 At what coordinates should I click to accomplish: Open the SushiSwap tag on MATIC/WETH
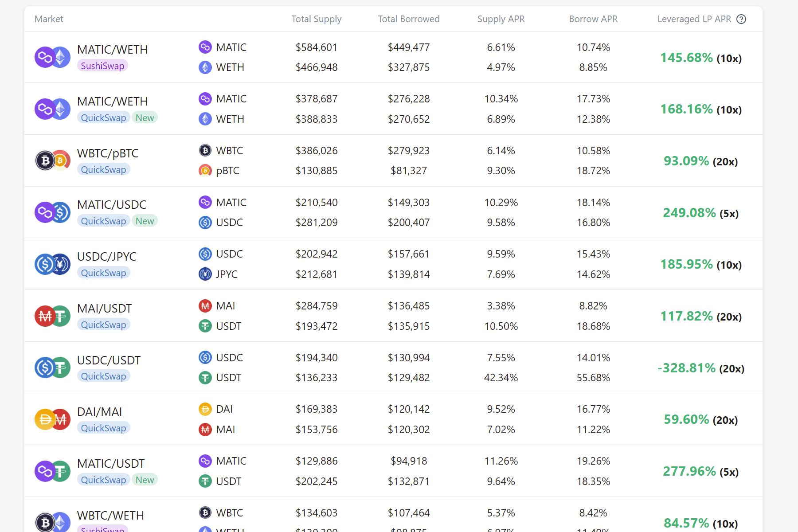[x=102, y=65]
